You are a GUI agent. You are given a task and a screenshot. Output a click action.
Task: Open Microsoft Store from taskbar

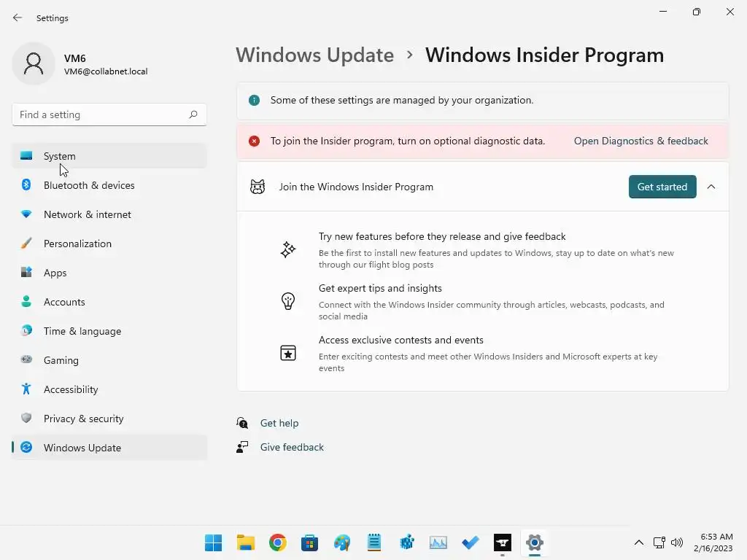pos(309,542)
